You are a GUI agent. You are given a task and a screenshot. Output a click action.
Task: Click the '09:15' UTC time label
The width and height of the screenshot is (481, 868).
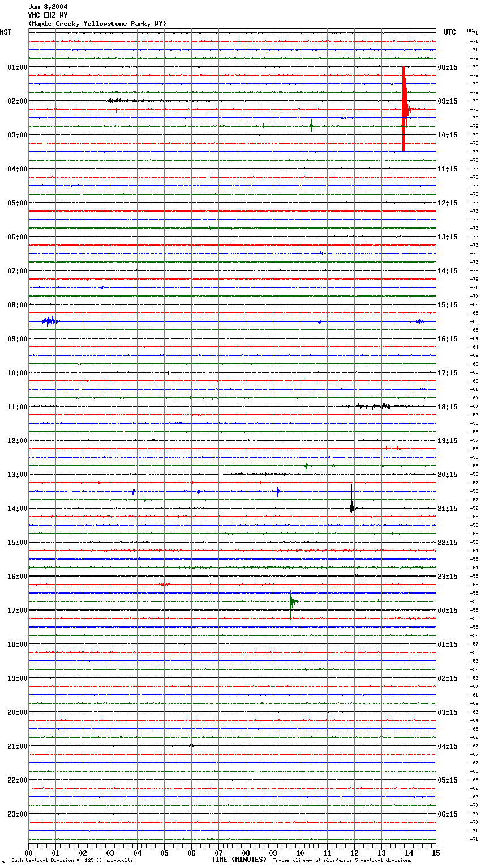pyautogui.click(x=448, y=101)
